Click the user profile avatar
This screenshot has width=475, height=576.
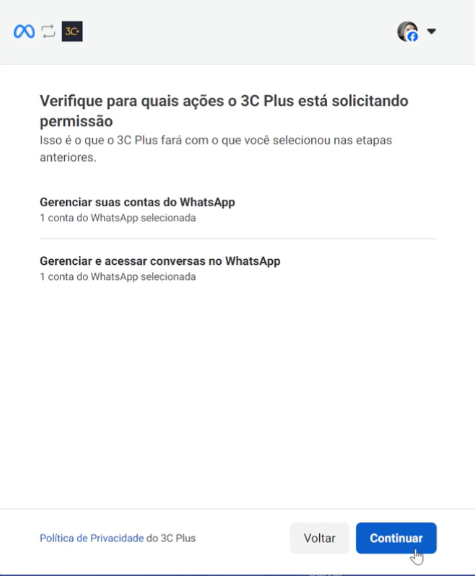[407, 31]
